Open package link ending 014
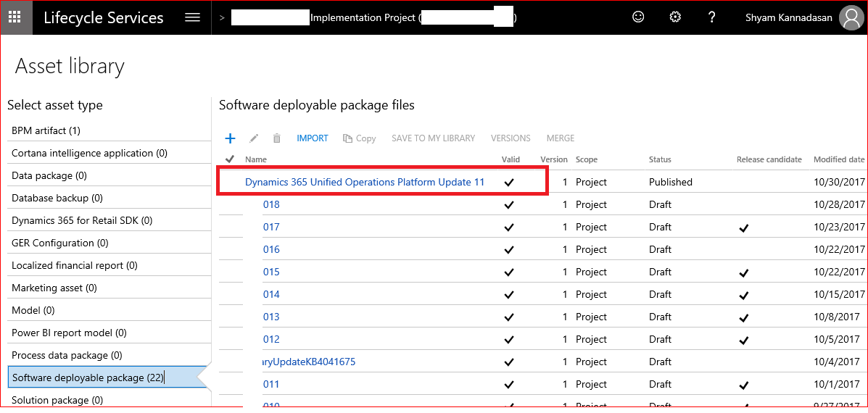The height and width of the screenshot is (413, 868). (271, 295)
